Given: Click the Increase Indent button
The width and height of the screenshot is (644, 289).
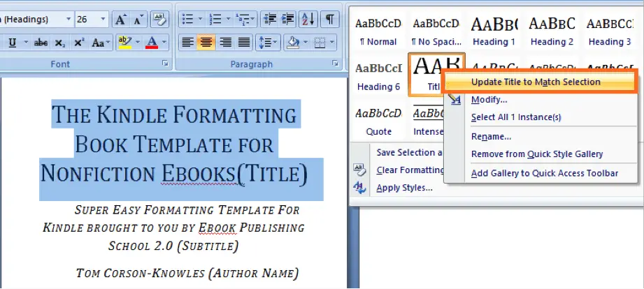Looking at the screenshot, I should [288, 20].
